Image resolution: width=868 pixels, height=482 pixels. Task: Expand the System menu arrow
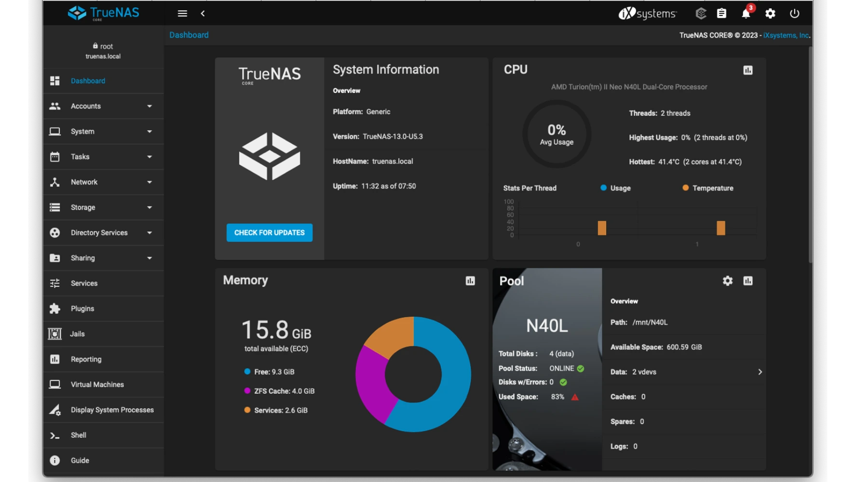point(149,132)
